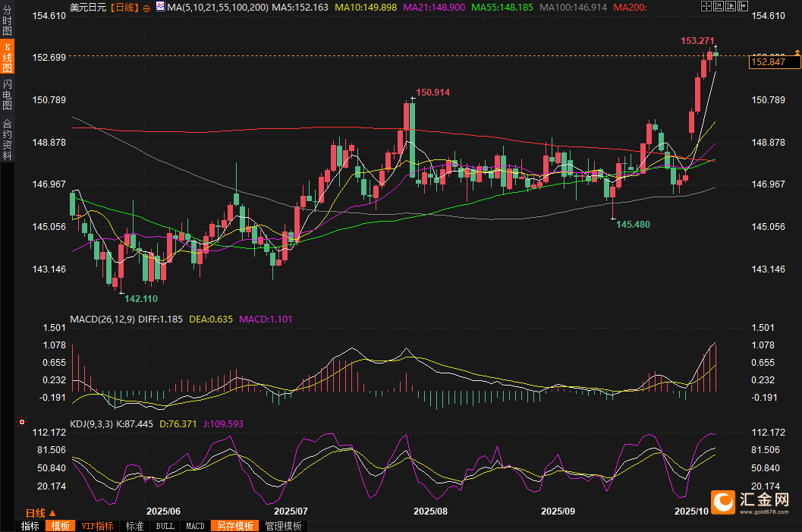
Task: Click the 另存模板 button
Action: tap(234, 526)
